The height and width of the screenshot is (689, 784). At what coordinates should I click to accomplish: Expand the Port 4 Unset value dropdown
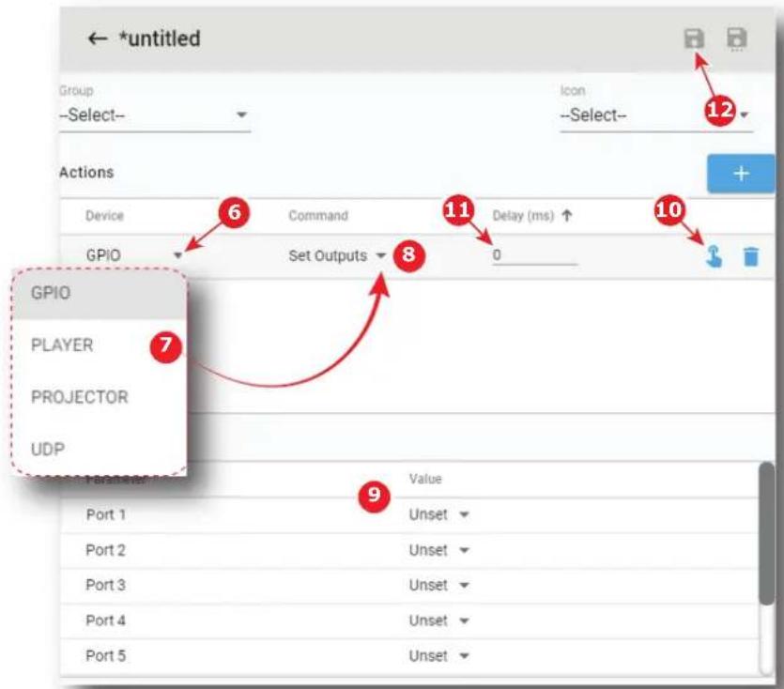439,620
